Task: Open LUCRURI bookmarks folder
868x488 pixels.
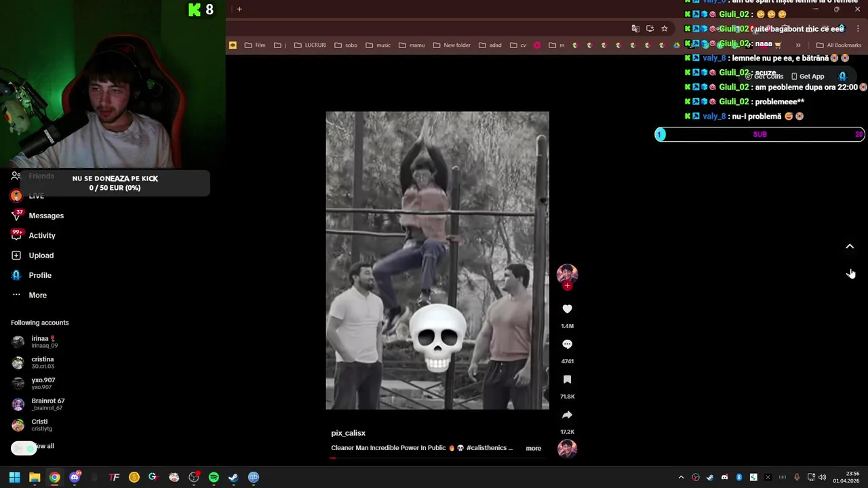Action: pyautogui.click(x=310, y=45)
